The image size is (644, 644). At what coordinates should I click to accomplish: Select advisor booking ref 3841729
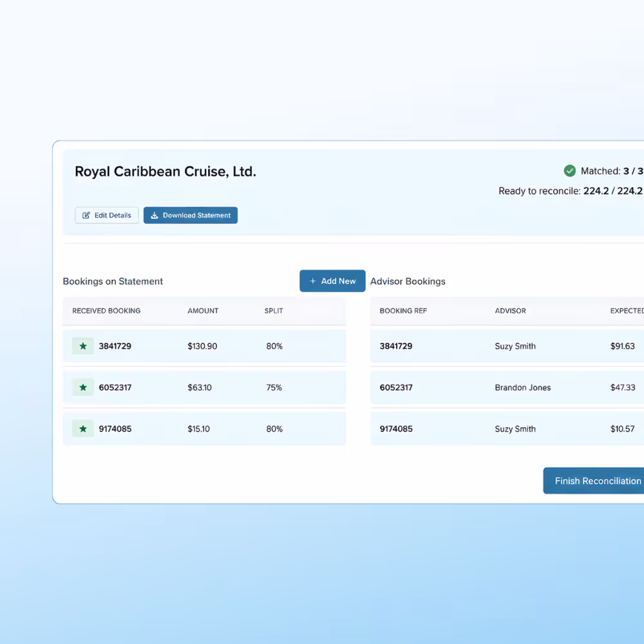click(x=396, y=346)
